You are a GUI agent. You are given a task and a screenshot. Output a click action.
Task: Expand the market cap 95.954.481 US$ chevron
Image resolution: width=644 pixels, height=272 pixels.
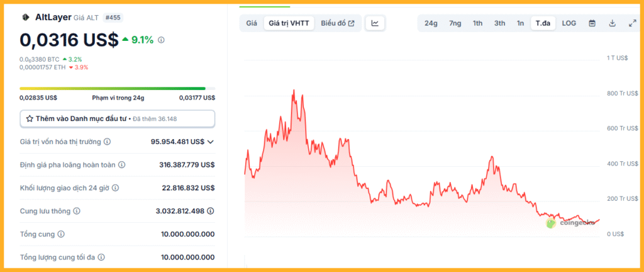211,142
